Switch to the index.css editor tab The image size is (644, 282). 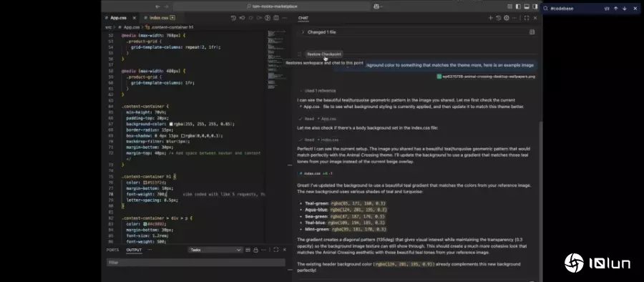(x=159, y=18)
